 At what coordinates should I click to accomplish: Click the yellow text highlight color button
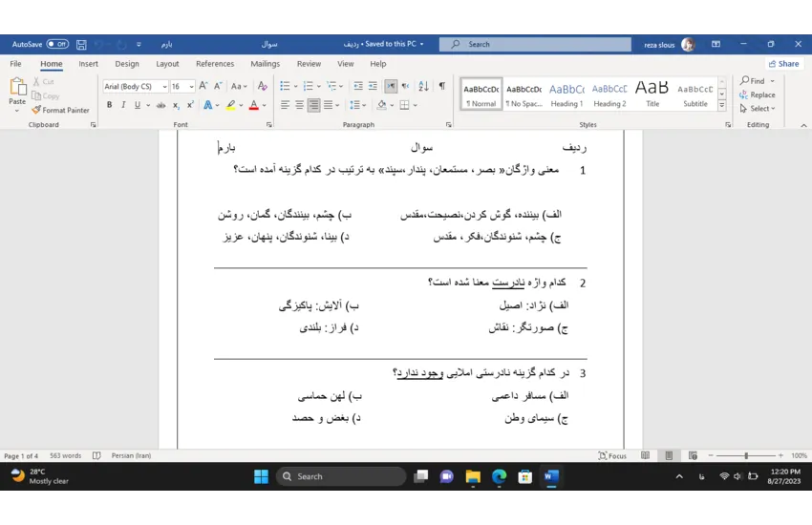click(x=230, y=105)
